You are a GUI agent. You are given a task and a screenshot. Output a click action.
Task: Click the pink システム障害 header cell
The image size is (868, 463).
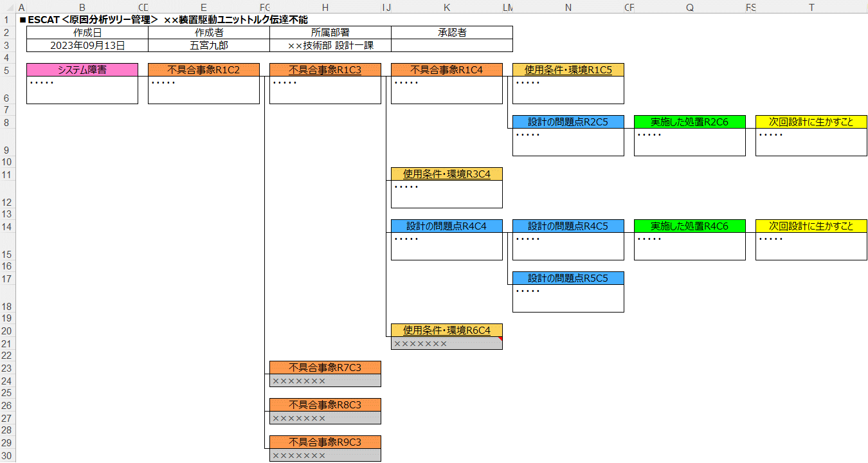[82, 70]
